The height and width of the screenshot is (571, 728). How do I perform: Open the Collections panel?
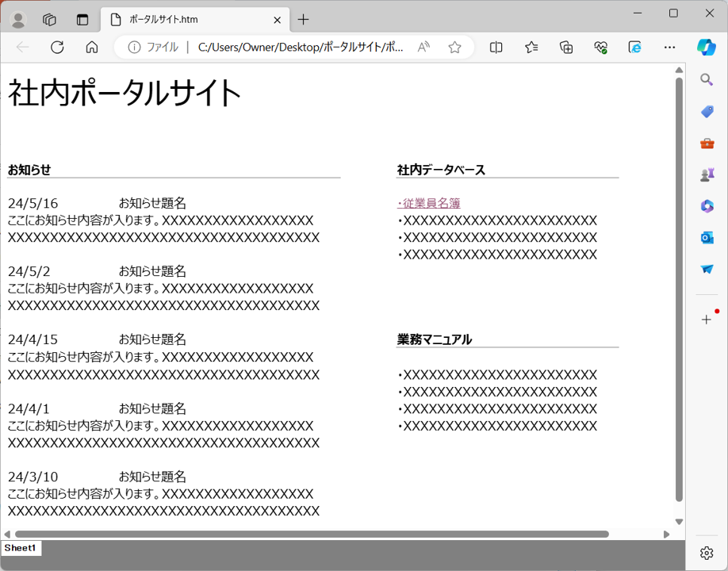tap(566, 48)
